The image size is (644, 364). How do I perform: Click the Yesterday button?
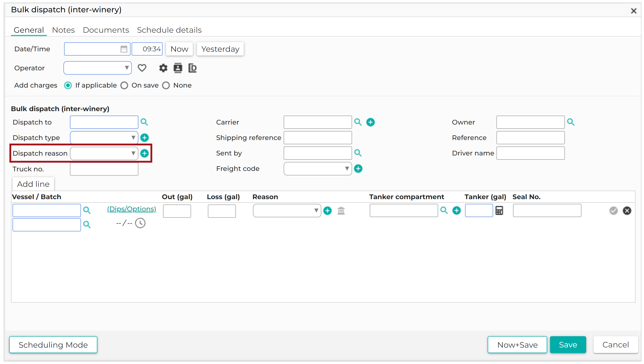click(220, 49)
